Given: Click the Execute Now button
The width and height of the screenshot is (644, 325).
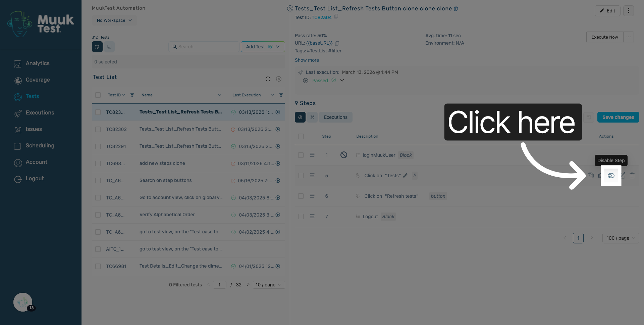Looking at the screenshot, I should 604,37.
